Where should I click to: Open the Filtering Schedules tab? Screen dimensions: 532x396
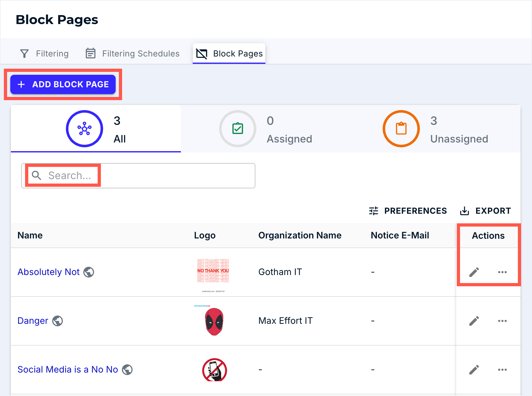tap(132, 54)
